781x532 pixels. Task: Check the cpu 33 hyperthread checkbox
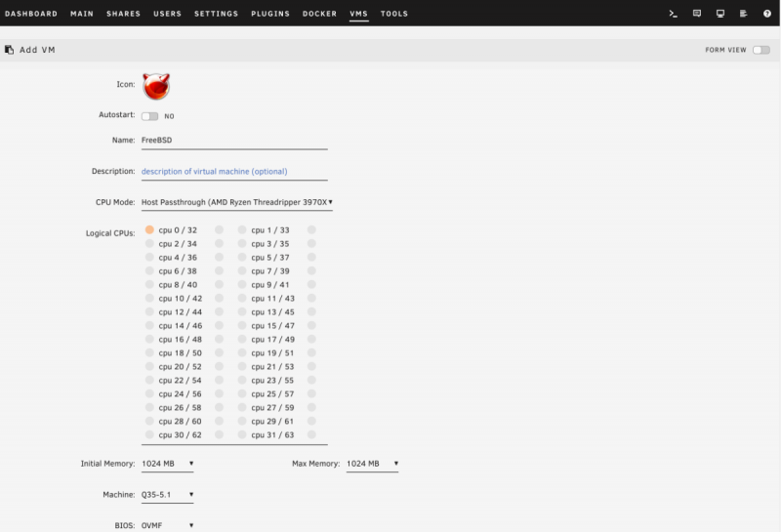311,229
